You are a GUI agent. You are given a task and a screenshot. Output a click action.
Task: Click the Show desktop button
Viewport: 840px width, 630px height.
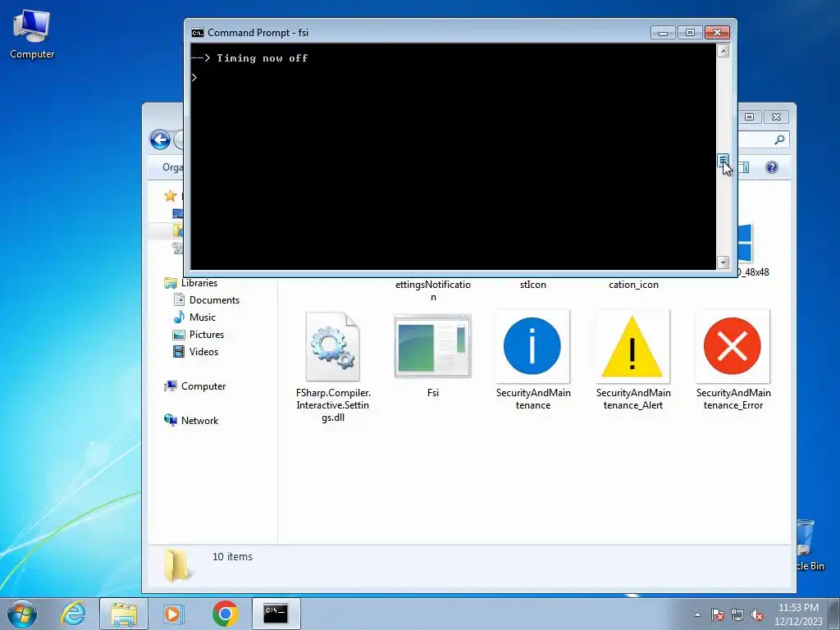(834, 614)
